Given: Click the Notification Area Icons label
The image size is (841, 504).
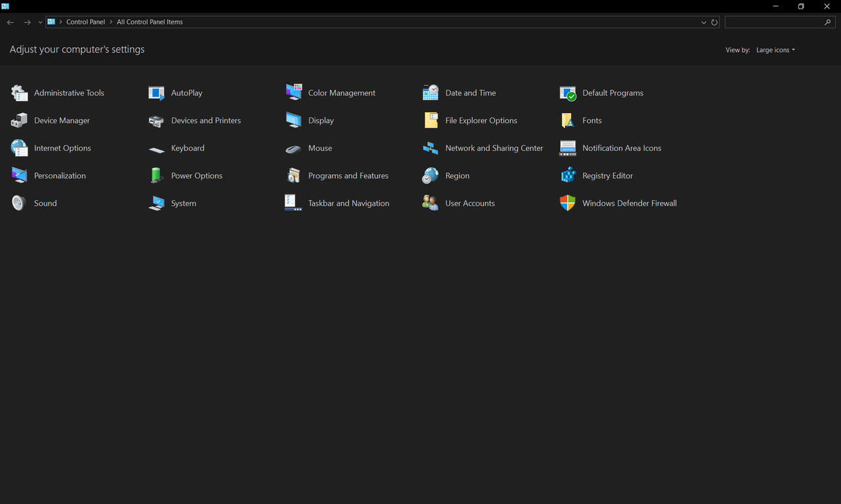Looking at the screenshot, I should (622, 148).
